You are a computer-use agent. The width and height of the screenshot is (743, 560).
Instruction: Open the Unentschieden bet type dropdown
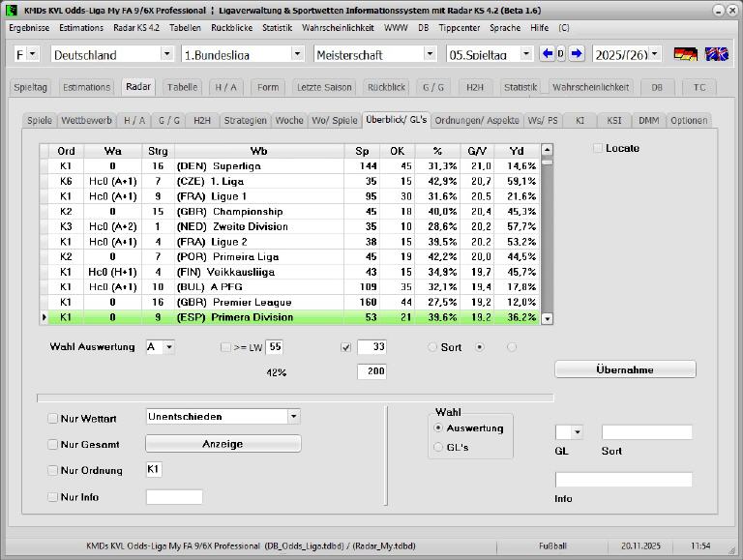[293, 417]
